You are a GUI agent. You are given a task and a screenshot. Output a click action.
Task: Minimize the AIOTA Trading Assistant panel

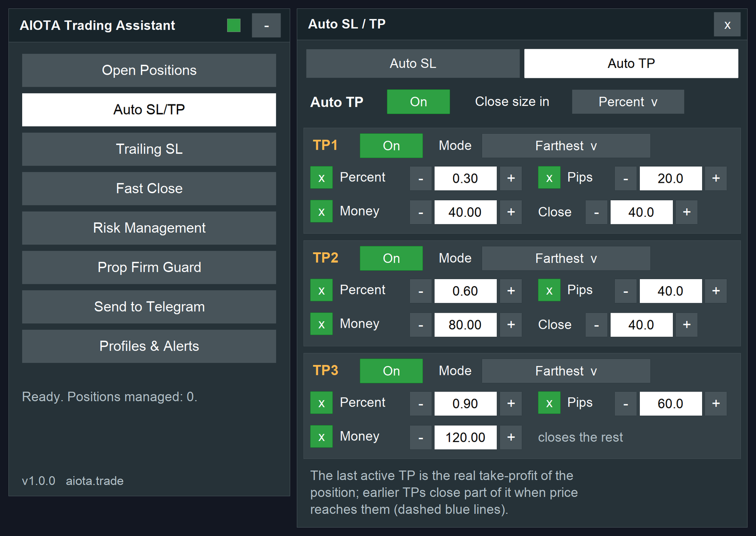266,26
